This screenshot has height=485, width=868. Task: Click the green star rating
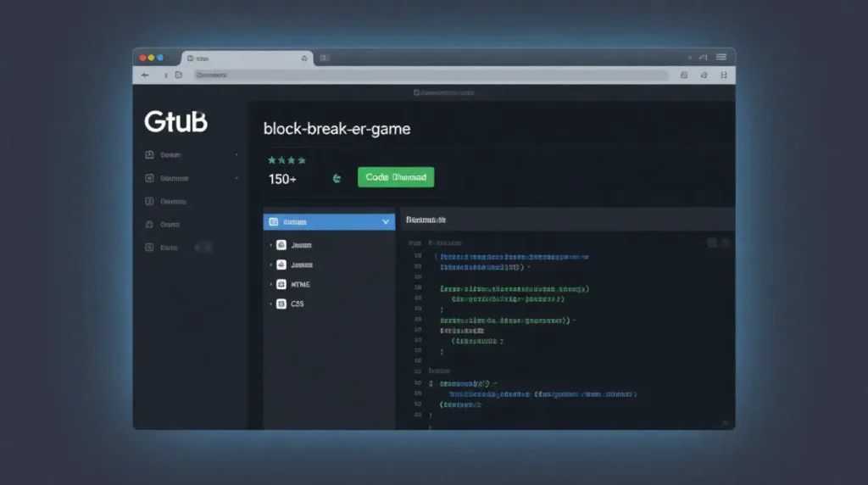tap(287, 160)
